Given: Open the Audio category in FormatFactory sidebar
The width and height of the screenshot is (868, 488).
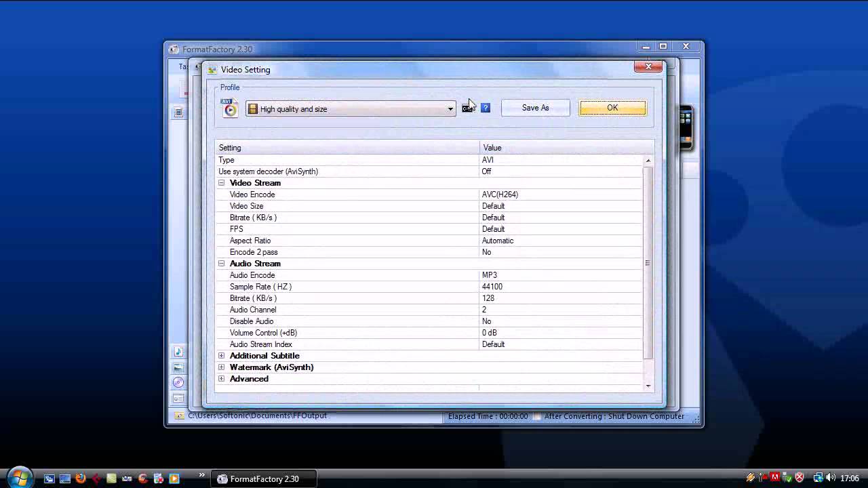Looking at the screenshot, I should coord(178,351).
